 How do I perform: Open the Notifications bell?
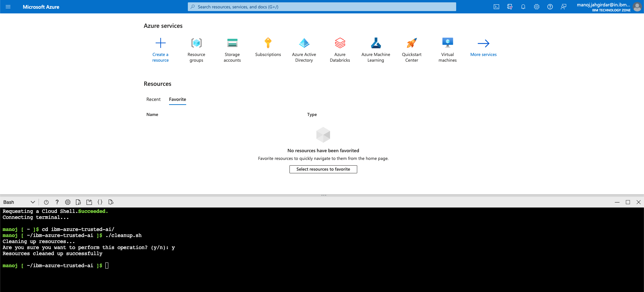pyautogui.click(x=523, y=7)
